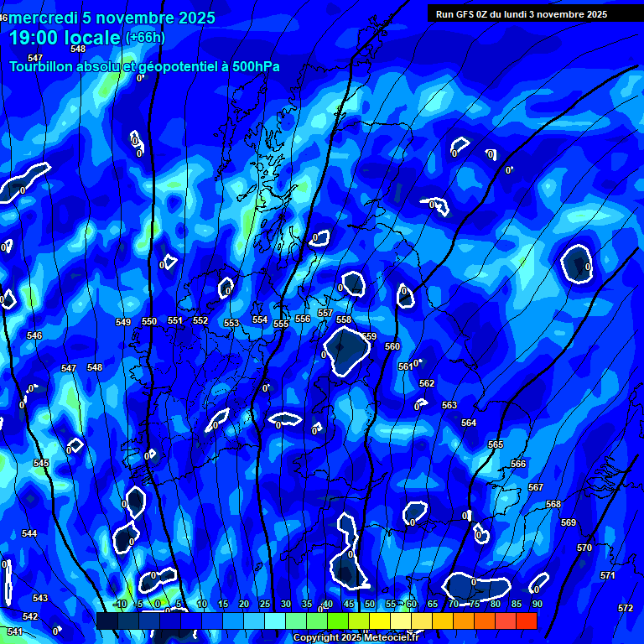Click the 550 geopotential contour label
Viewport: 644px width, 644px height.
coord(149,321)
